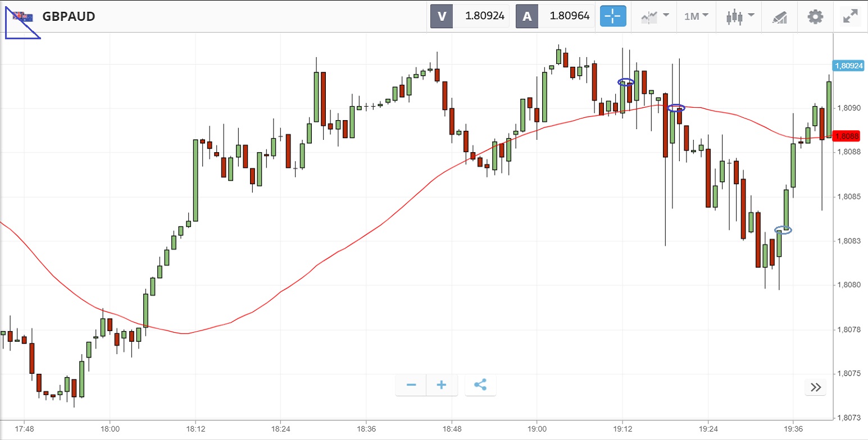
Task: Zoom in the chart with plus
Action: click(x=442, y=385)
